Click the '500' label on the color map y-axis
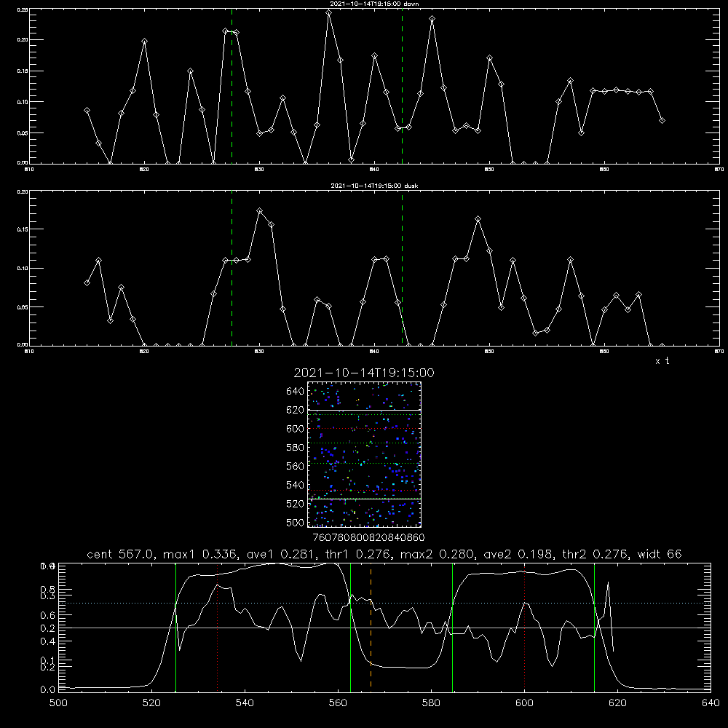The height and width of the screenshot is (728, 728). [x=296, y=523]
